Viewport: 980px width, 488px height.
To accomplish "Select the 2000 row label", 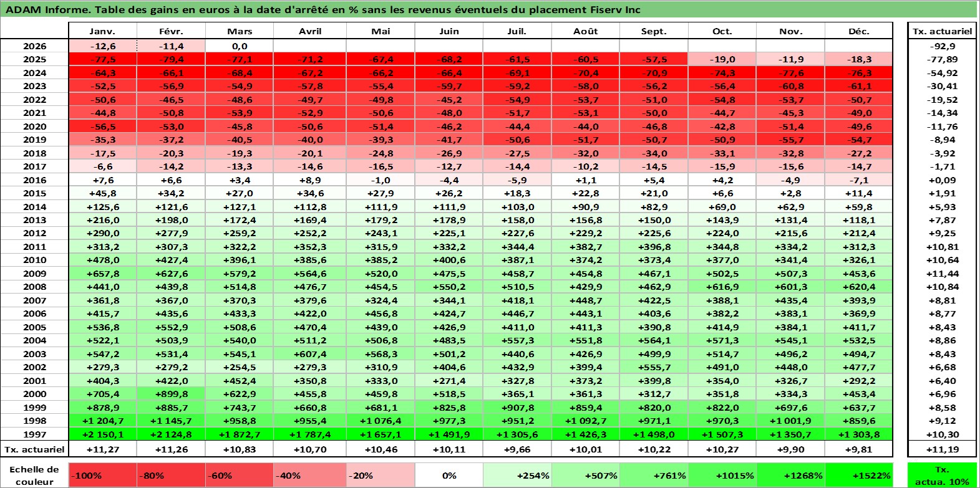I will [x=34, y=394].
